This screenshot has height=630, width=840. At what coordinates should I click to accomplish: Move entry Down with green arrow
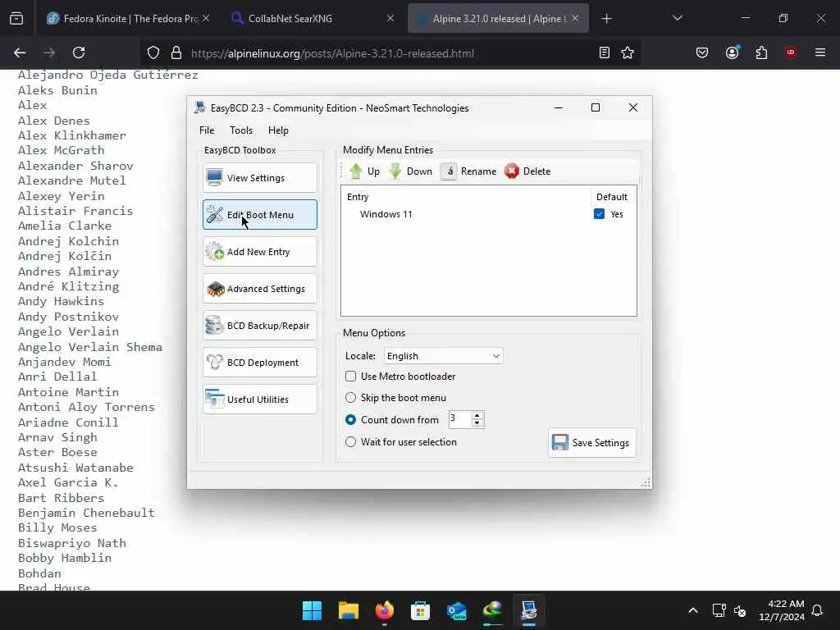pyautogui.click(x=411, y=171)
